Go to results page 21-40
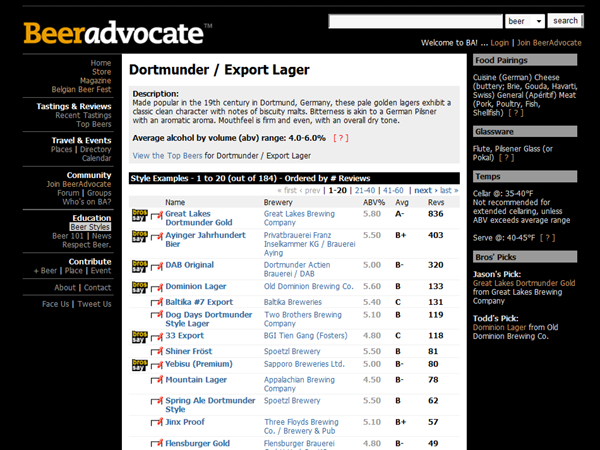Screen dimensions: 600x450 [365, 191]
